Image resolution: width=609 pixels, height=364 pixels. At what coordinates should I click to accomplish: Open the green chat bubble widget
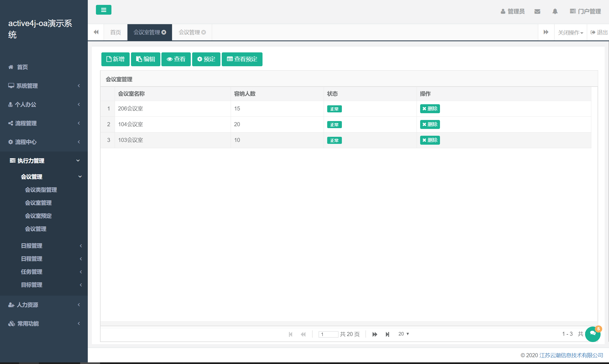tap(593, 334)
